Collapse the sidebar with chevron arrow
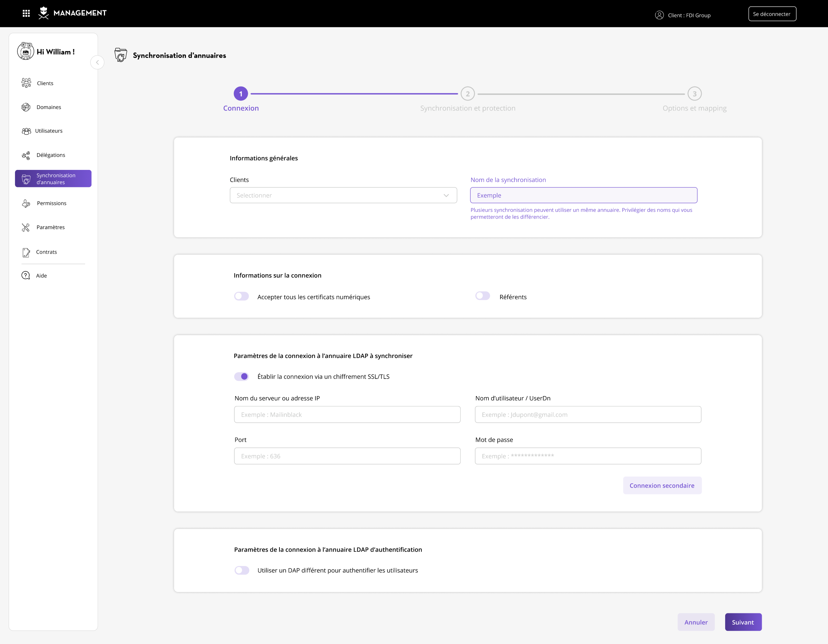The image size is (828, 644). [x=98, y=63]
